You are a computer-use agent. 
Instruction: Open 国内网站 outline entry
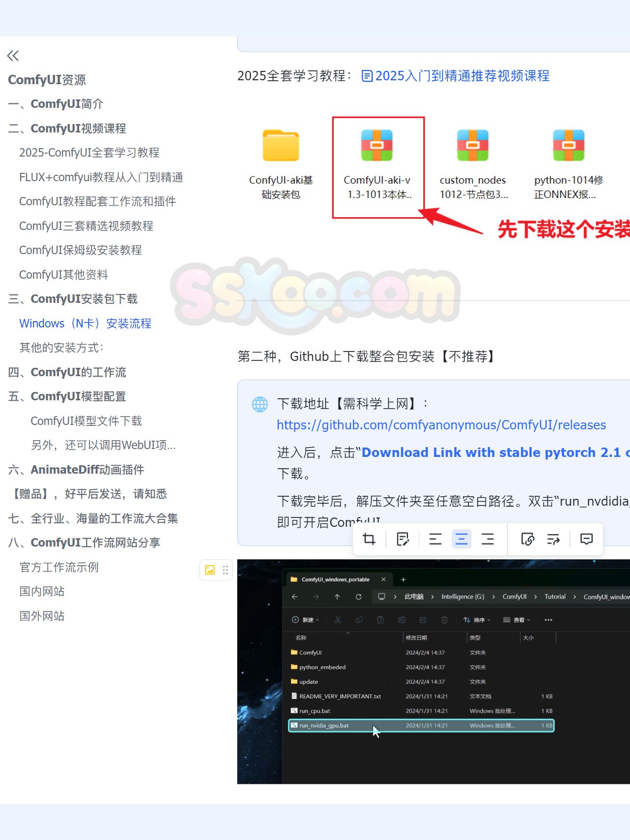(x=42, y=591)
